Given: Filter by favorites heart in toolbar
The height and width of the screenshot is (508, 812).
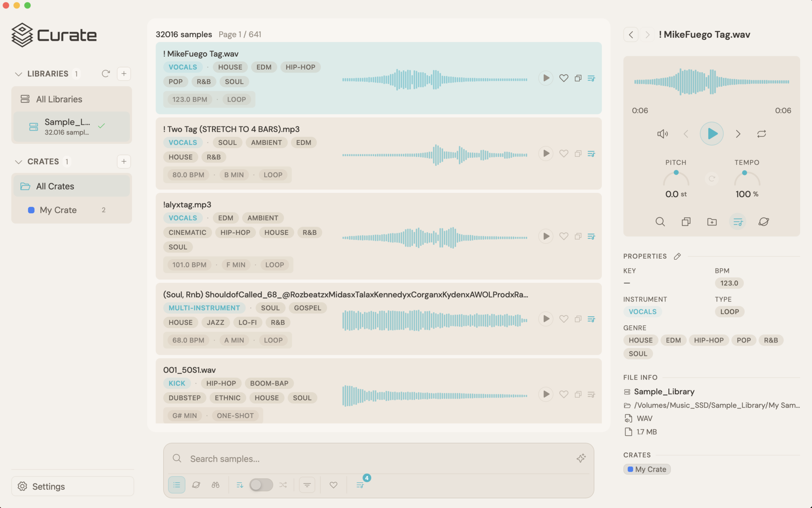Looking at the screenshot, I should [334, 485].
